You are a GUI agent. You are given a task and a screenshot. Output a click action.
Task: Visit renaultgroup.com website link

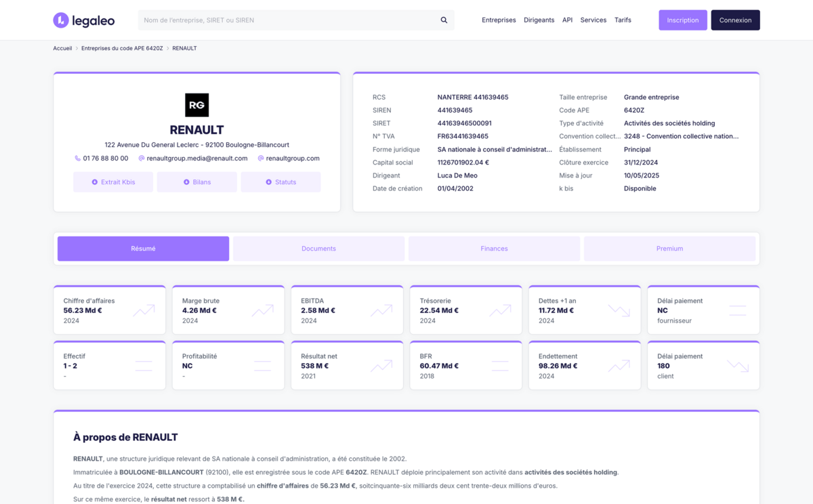point(293,159)
